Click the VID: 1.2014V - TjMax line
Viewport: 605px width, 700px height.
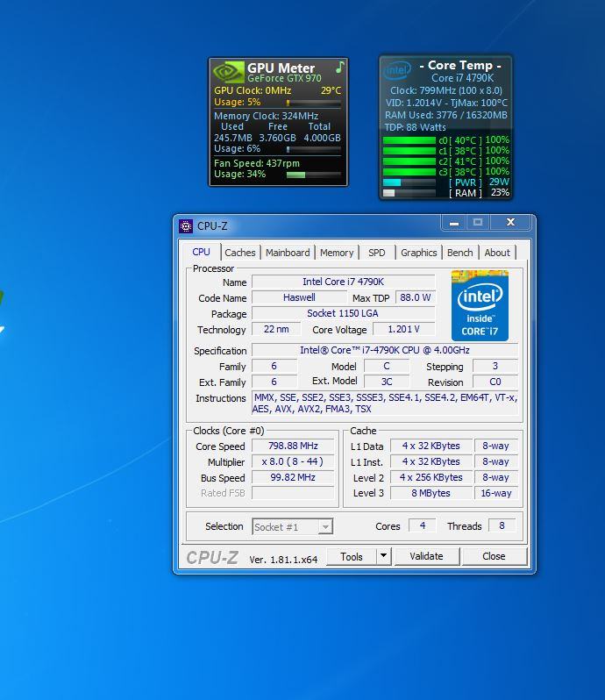click(446, 103)
